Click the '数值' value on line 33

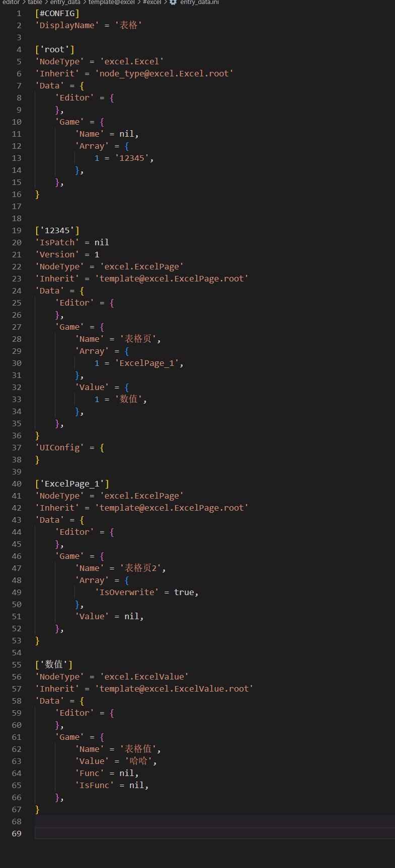[129, 399]
